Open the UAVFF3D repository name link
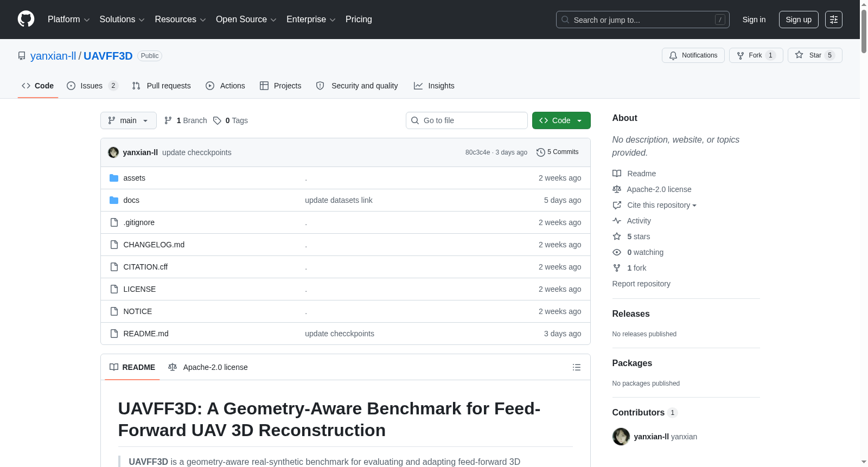The height and width of the screenshot is (467, 868). point(108,56)
